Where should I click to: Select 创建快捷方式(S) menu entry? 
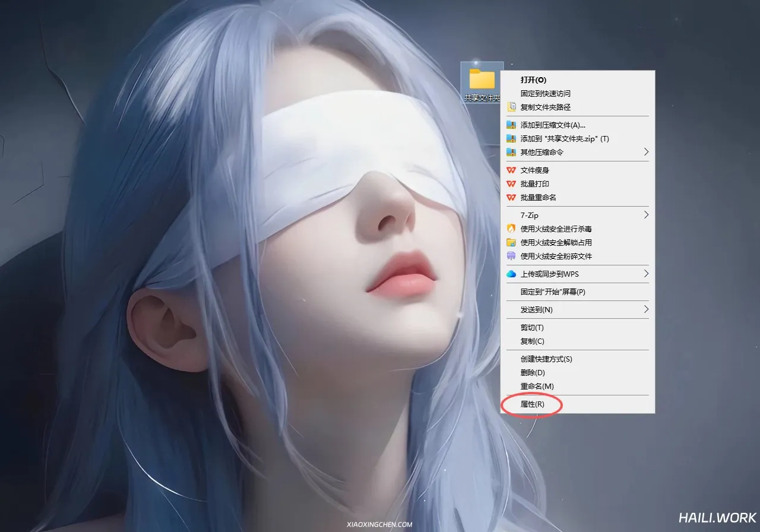[546, 359]
